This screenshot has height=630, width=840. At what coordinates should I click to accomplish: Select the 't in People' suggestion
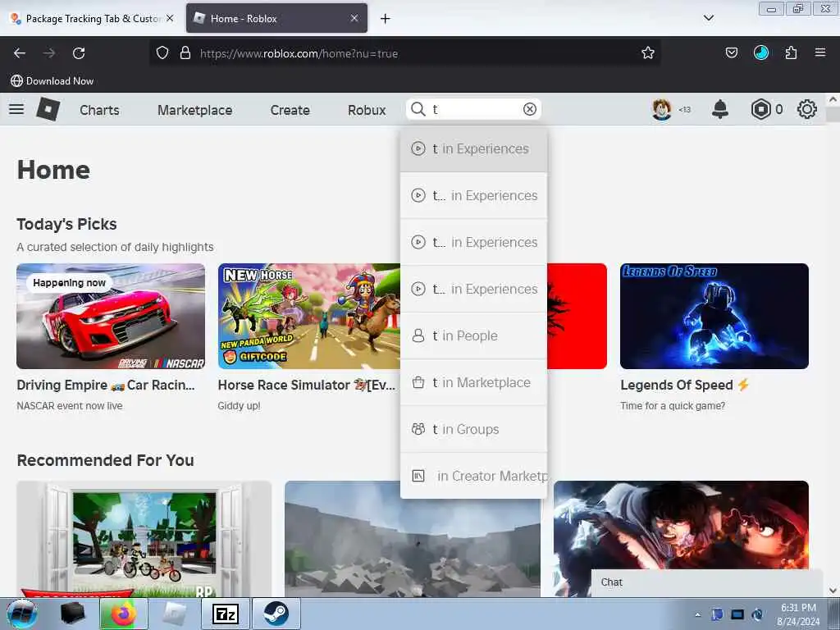pos(473,336)
